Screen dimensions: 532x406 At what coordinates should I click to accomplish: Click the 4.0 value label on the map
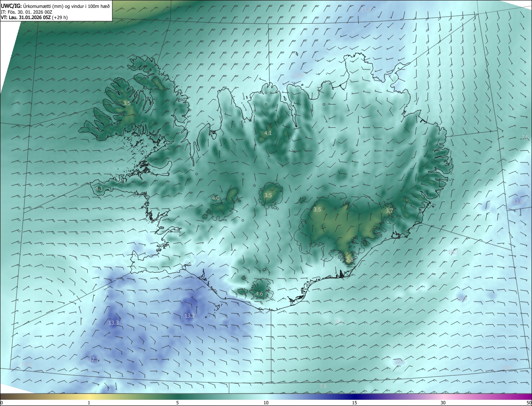coord(216,198)
